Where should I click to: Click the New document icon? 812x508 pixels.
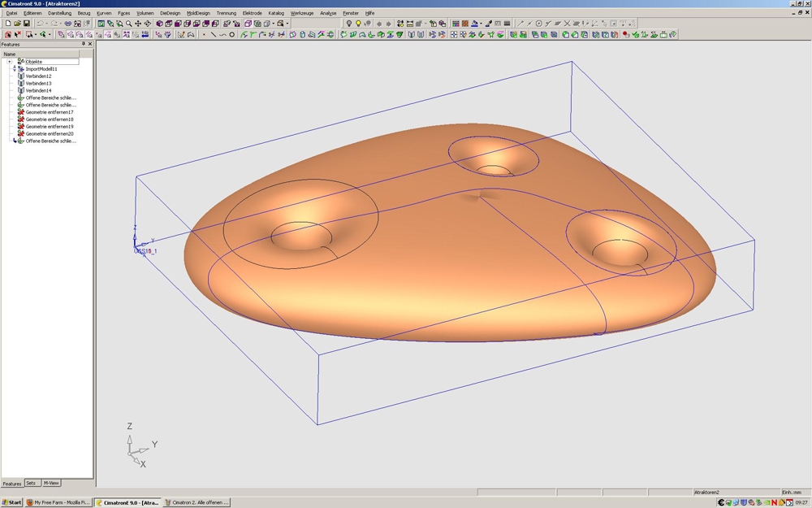click(8, 24)
